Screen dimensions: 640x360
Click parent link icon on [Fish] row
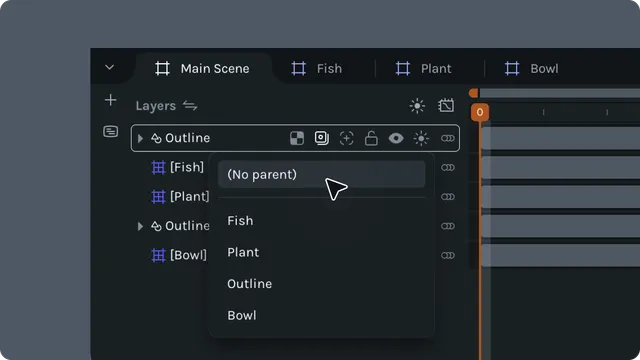(448, 167)
